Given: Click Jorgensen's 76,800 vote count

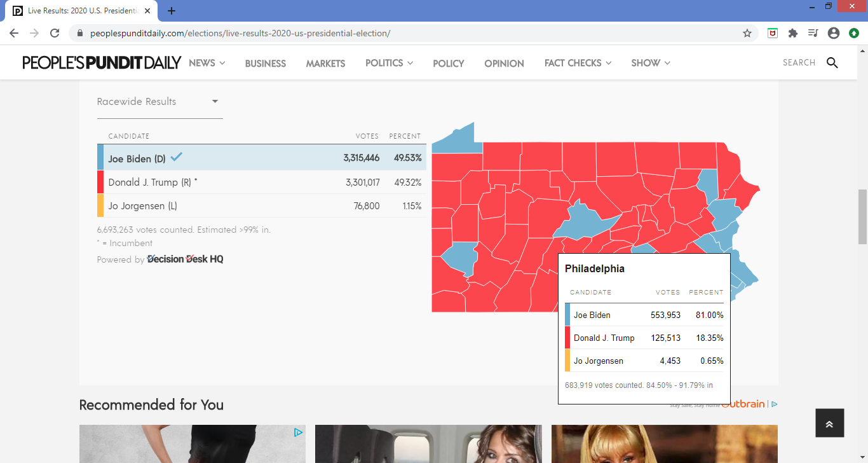Looking at the screenshot, I should click(x=367, y=206).
